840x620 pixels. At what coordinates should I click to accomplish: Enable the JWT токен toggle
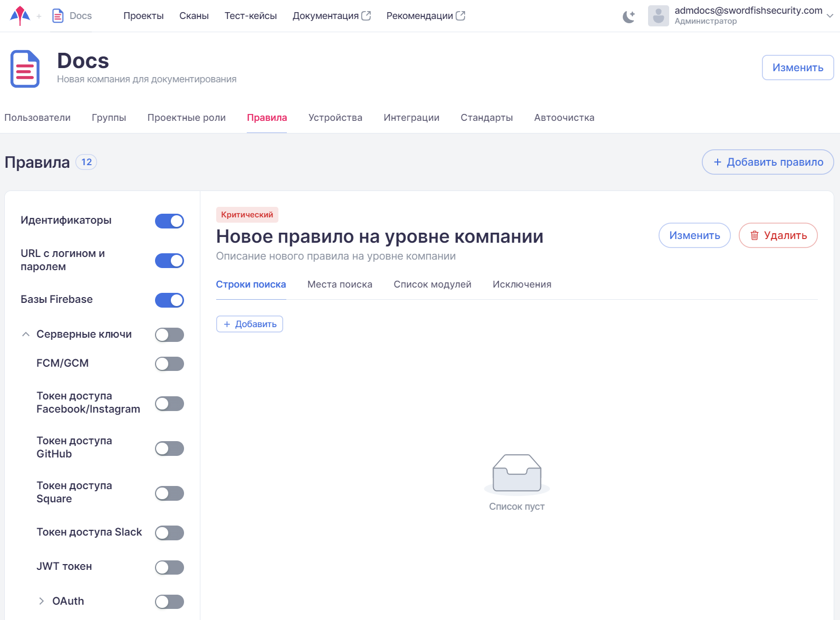(169, 567)
